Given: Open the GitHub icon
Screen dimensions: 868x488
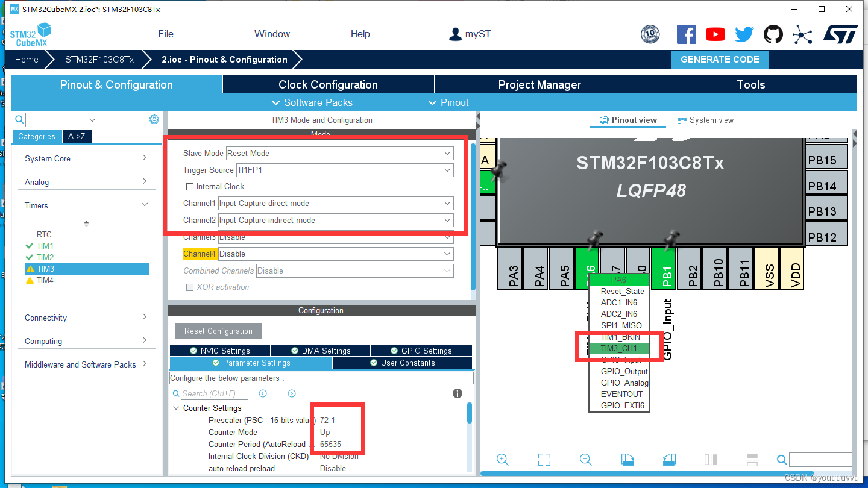Looking at the screenshot, I should tap(773, 34).
